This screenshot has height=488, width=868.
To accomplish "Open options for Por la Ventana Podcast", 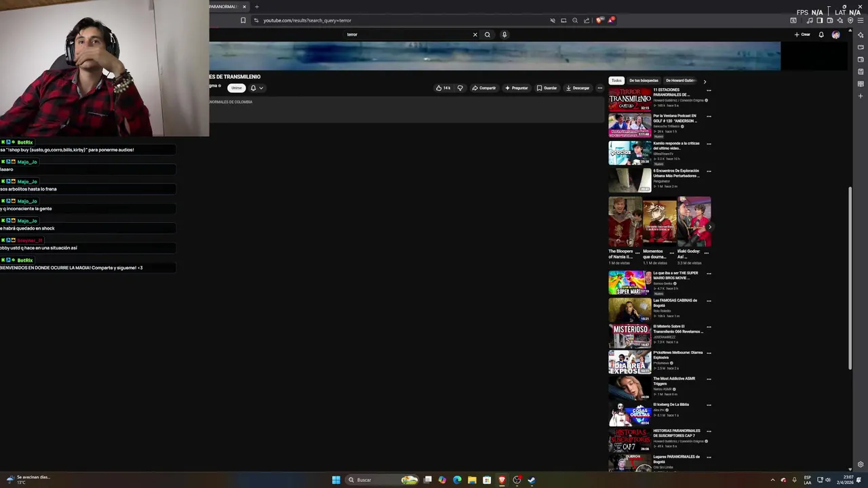I will pyautogui.click(x=709, y=116).
